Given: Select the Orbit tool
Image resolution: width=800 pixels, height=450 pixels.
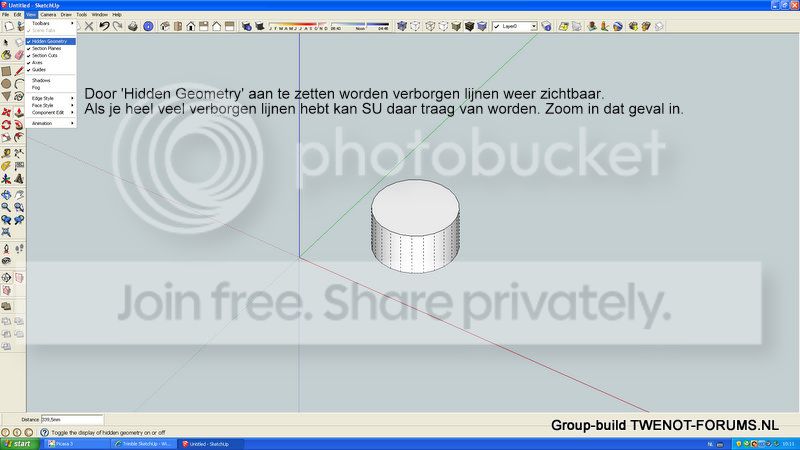Looking at the screenshot, I should 6,195.
